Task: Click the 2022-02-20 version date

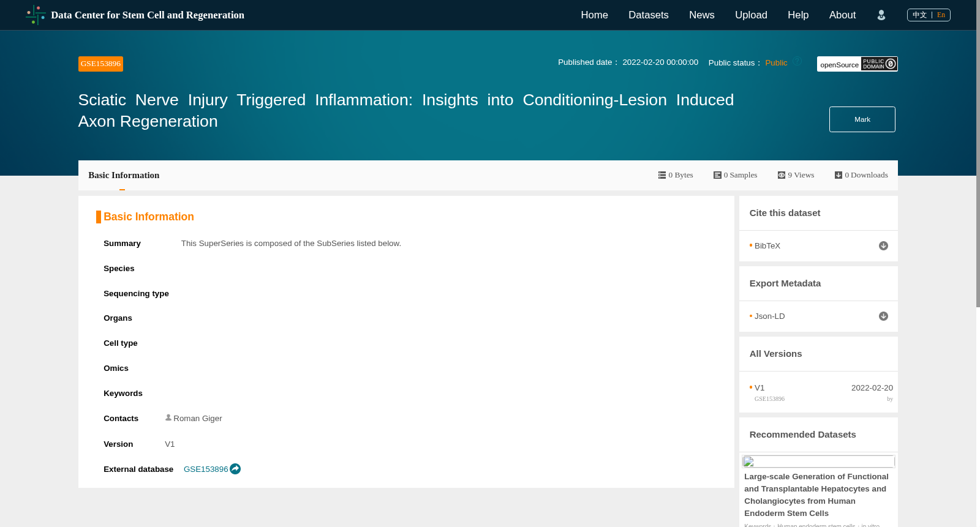Action: 872,388
